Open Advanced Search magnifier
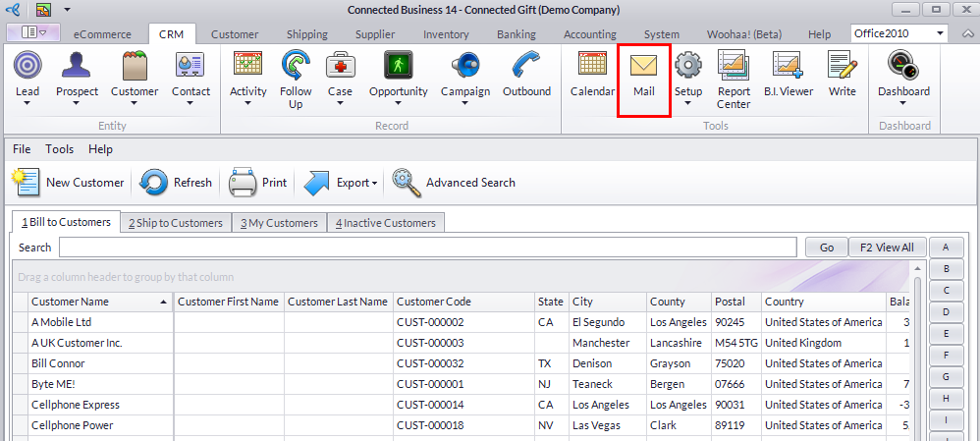Screen dimensions: 980x441 pyautogui.click(x=405, y=182)
